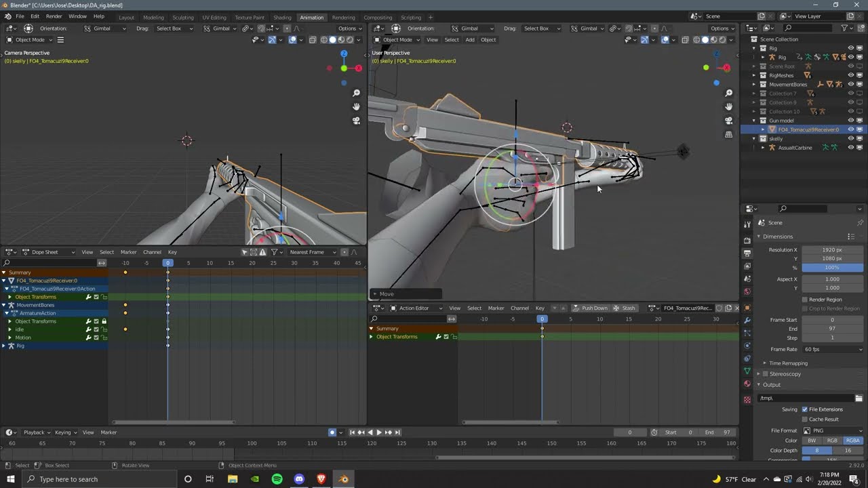Screen dimensions: 868x488
Task: Toggle mute checkbox on idle channel
Action: coord(96,329)
